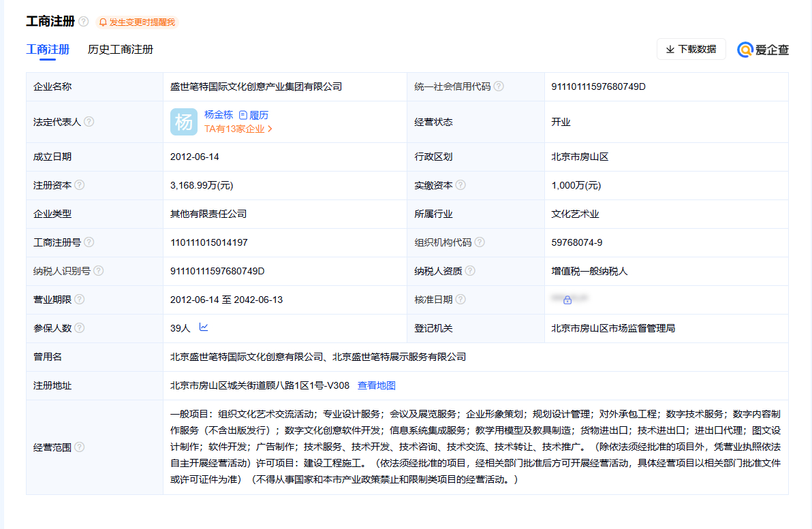Select 北京市房山区市场监督管理局 text
The image size is (812, 529).
pyautogui.click(x=613, y=328)
